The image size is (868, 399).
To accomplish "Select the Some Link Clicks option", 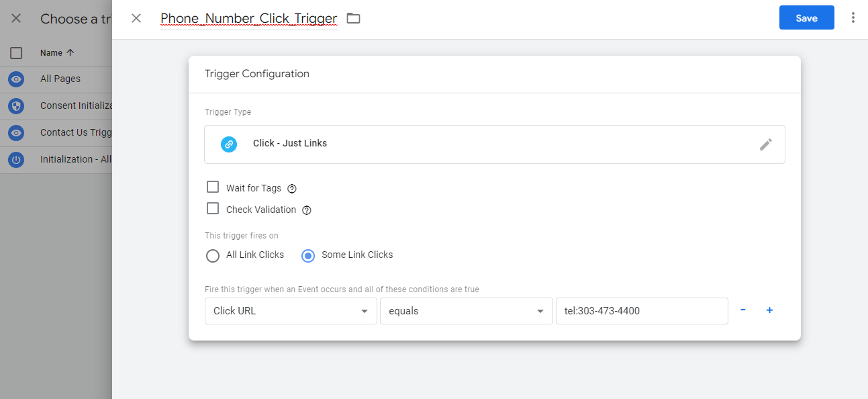I will click(308, 255).
